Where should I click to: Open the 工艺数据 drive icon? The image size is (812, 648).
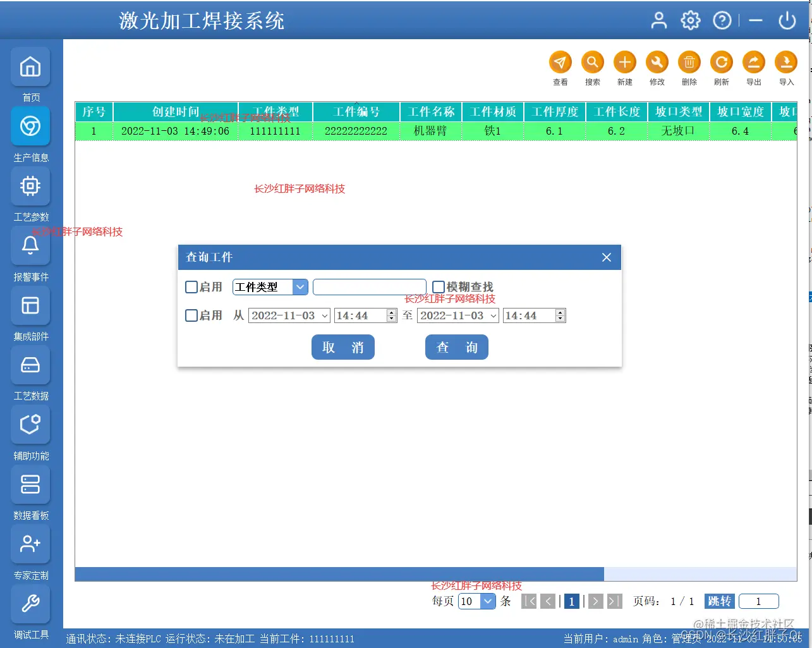[30, 365]
